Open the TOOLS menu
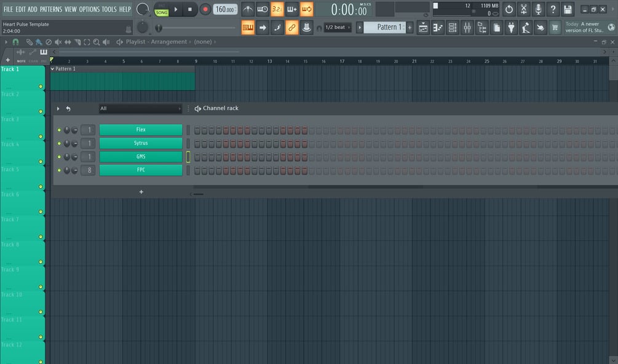 coord(109,9)
